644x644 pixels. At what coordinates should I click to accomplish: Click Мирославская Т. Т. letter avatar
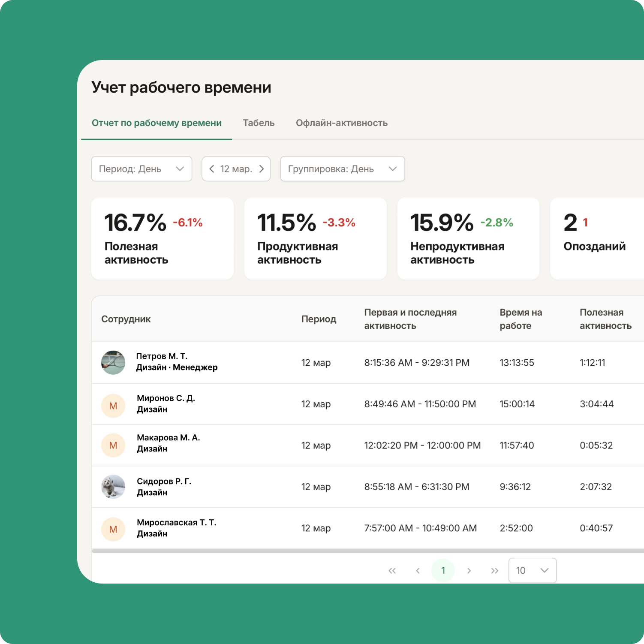tap(113, 529)
